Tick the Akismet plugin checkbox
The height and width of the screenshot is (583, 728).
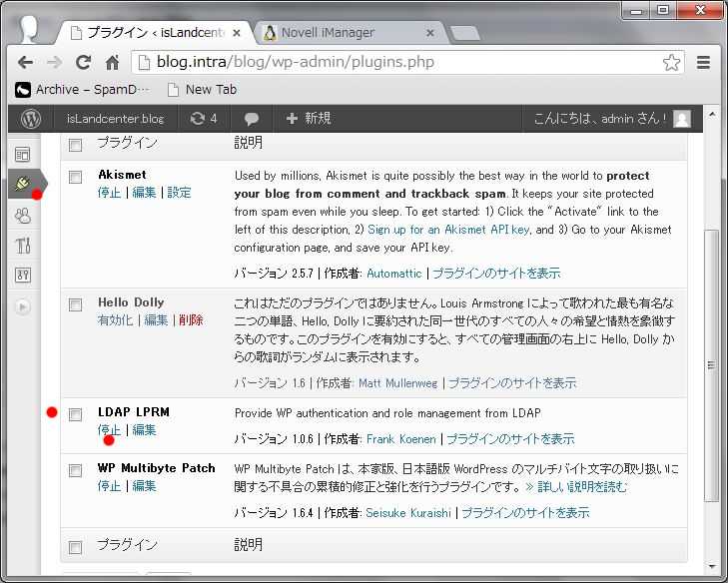[x=75, y=177]
